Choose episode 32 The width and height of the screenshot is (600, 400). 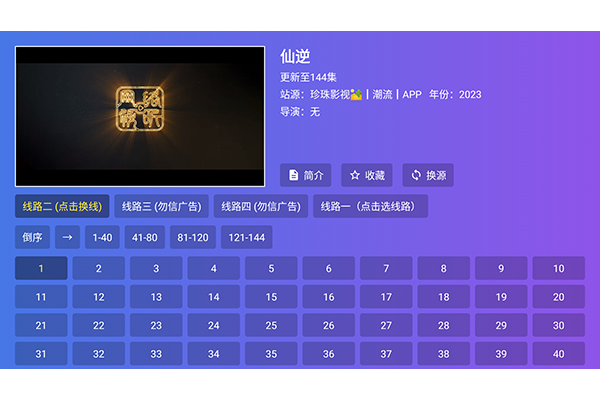click(99, 354)
